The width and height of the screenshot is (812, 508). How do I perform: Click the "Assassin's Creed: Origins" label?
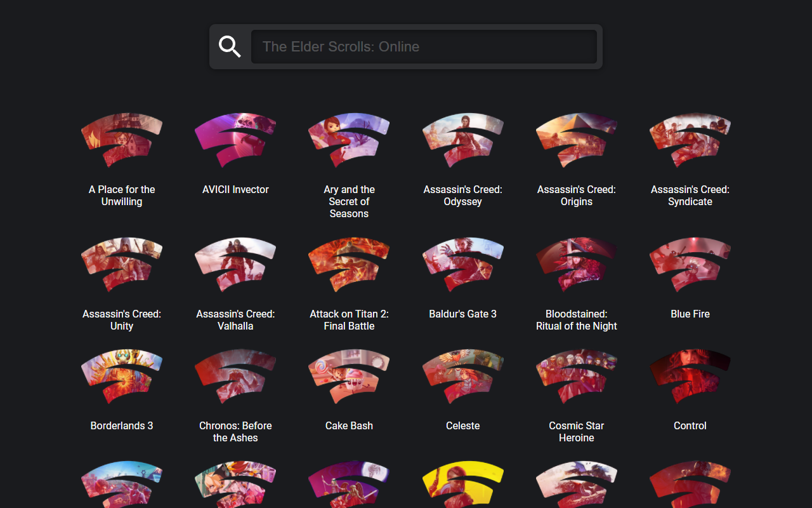click(x=577, y=196)
